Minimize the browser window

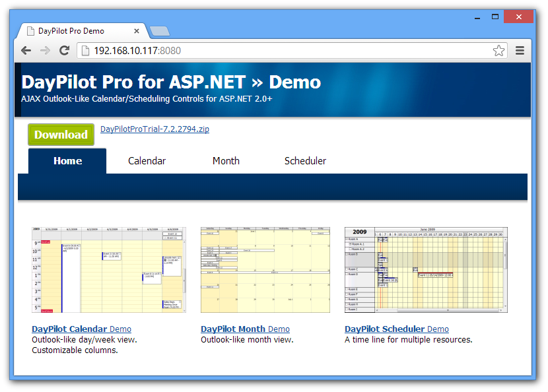[x=477, y=16]
